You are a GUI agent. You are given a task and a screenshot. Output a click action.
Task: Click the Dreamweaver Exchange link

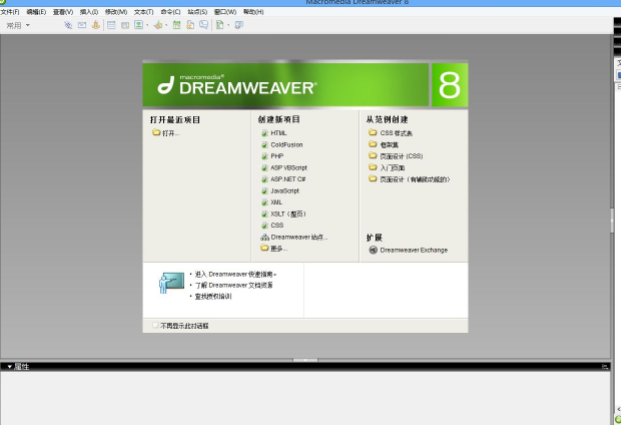[x=414, y=250]
